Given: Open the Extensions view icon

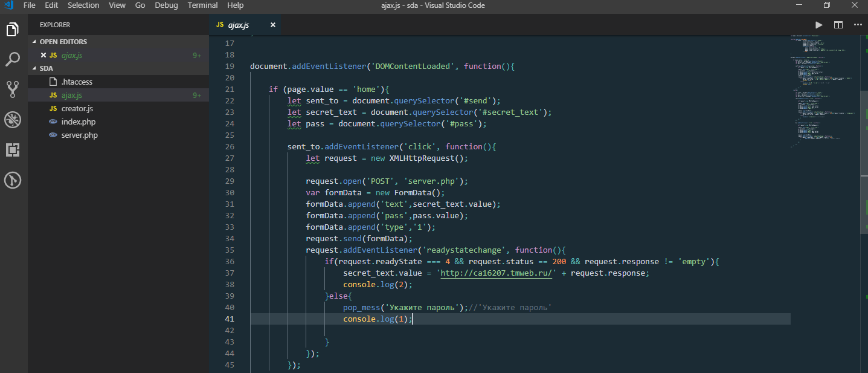Looking at the screenshot, I should [13, 150].
